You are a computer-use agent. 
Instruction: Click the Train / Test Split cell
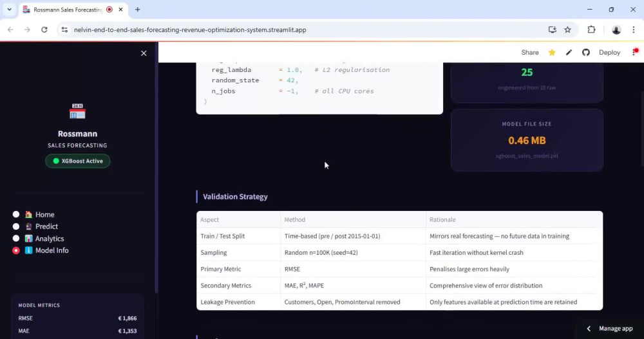[238, 236]
